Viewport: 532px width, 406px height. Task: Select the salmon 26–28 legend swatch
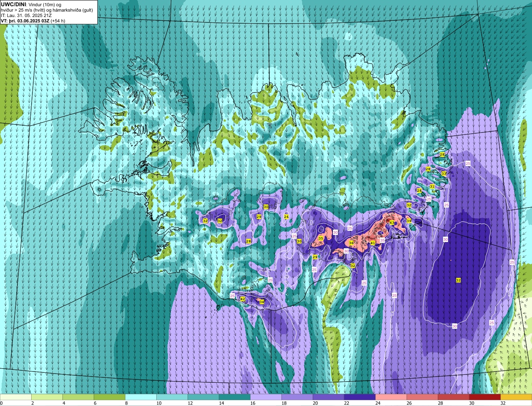[x=422, y=397]
